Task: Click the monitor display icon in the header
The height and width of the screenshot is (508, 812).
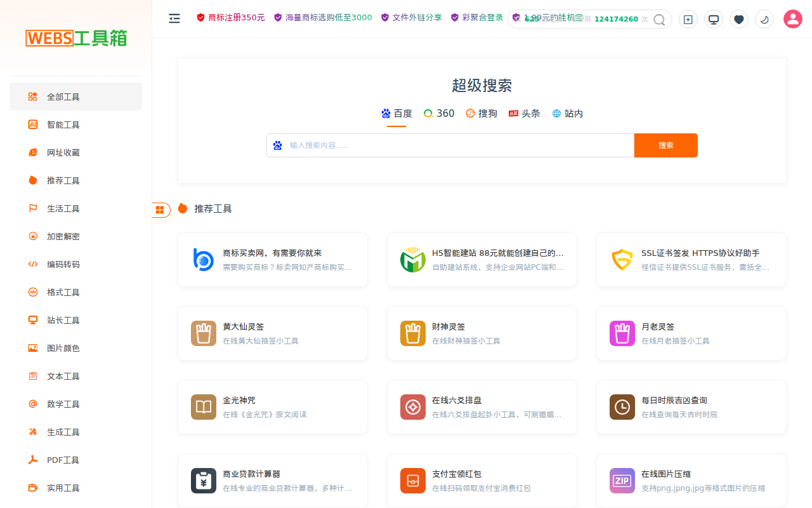Action: [x=713, y=19]
